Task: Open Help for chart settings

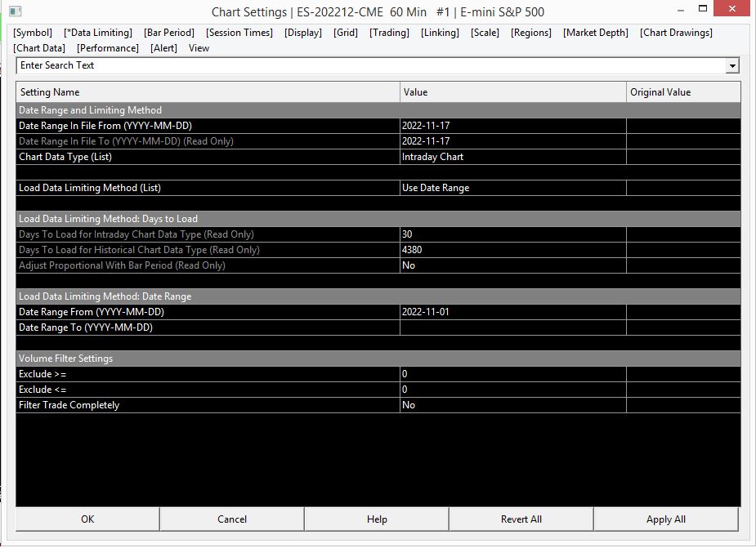Action: 377,519
